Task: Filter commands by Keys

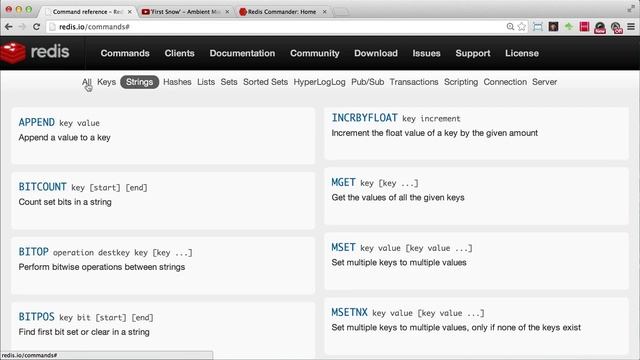Action: (107, 82)
